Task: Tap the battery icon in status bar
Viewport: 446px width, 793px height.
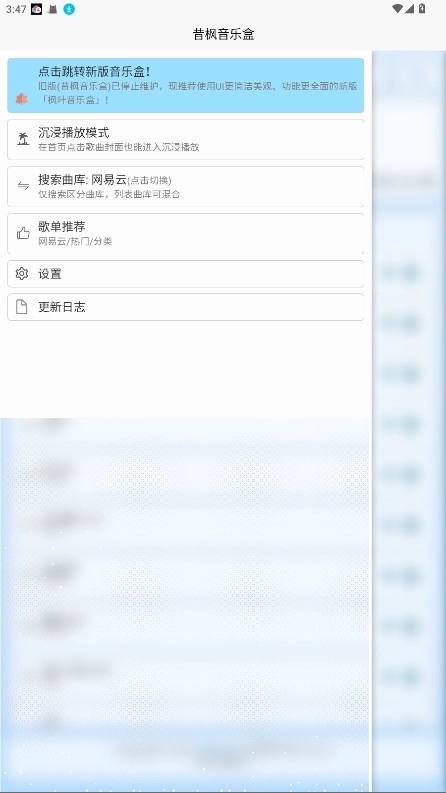Action: (422, 9)
